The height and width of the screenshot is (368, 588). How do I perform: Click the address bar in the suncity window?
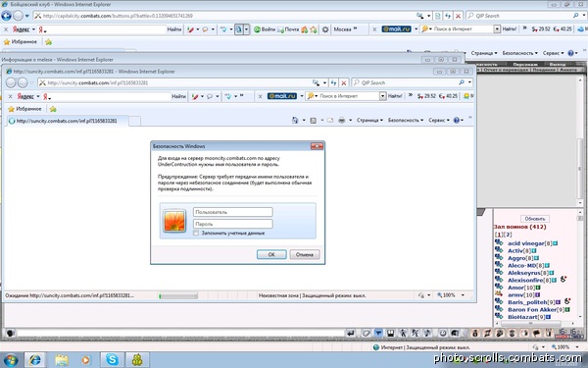click(x=173, y=83)
